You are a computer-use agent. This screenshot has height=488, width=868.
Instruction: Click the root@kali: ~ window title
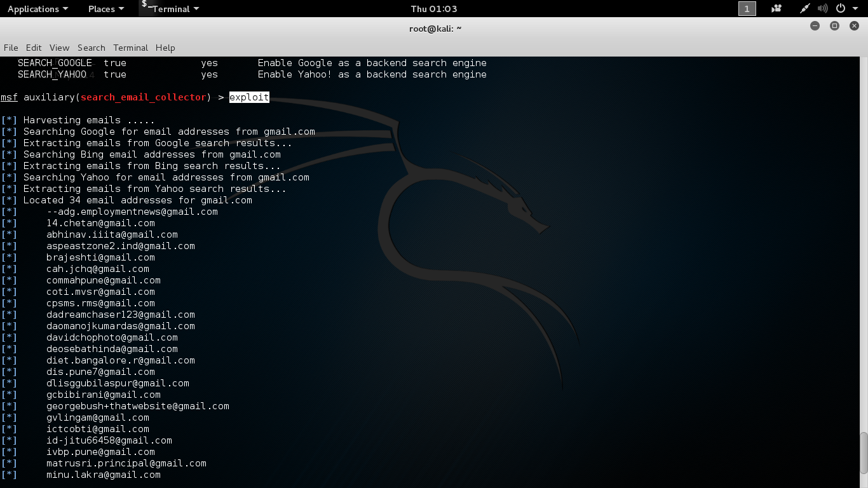click(435, 29)
